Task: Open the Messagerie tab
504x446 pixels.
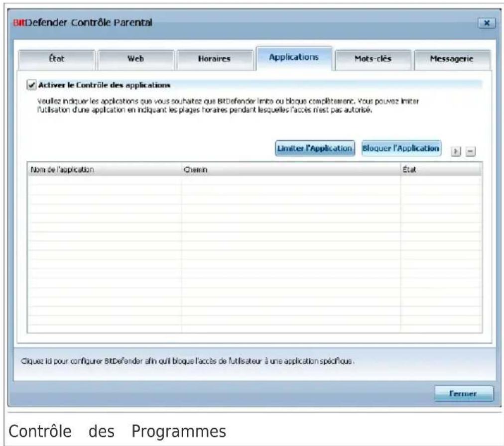Action: click(x=452, y=59)
